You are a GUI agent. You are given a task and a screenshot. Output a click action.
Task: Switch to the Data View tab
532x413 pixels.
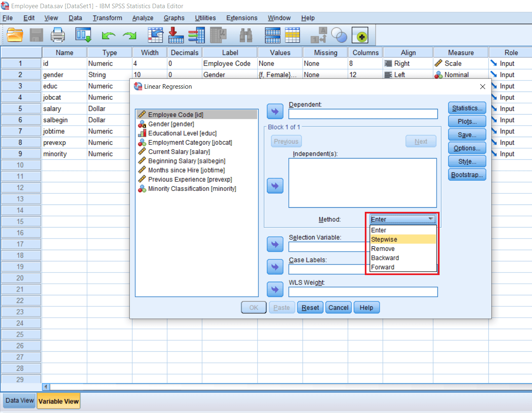pos(19,400)
